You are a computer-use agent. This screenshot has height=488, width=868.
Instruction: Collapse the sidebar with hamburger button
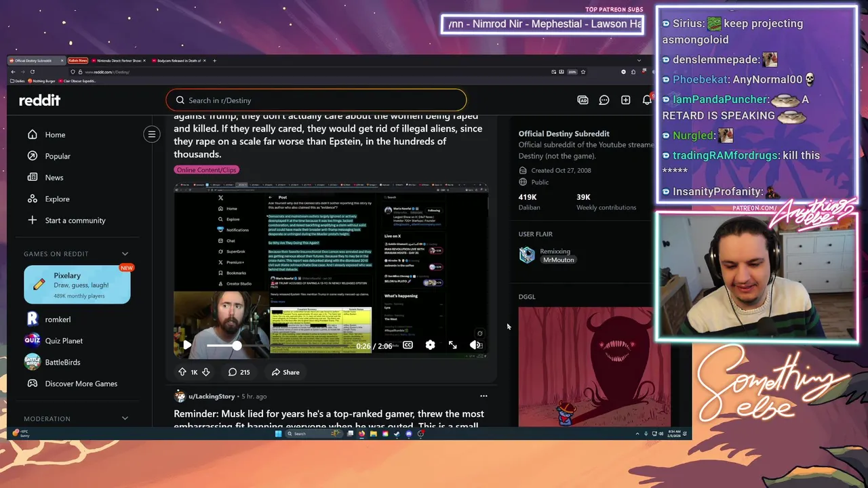click(x=152, y=134)
